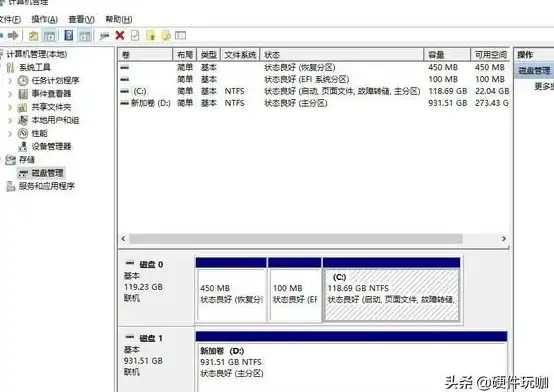Expand the 本地用户和组 tree node arrow
Viewport: 554px width, 392px height.
tap(10, 121)
